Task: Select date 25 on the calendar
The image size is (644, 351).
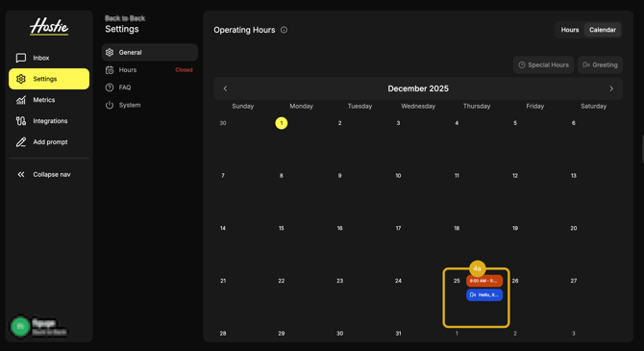Action: 457,281
